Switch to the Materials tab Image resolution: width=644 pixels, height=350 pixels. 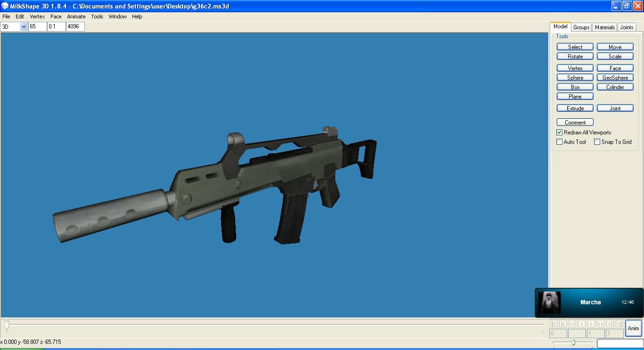[604, 27]
